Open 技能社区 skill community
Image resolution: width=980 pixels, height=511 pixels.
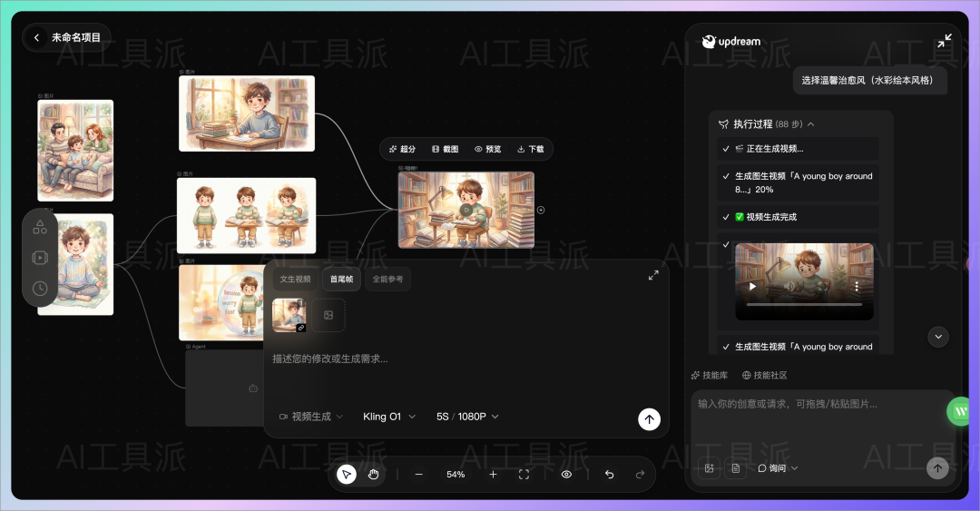click(x=764, y=375)
